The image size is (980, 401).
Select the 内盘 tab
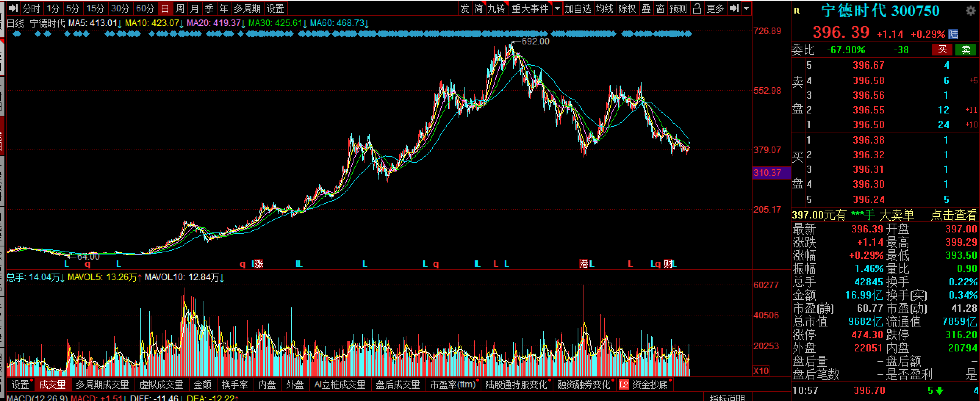[267, 384]
